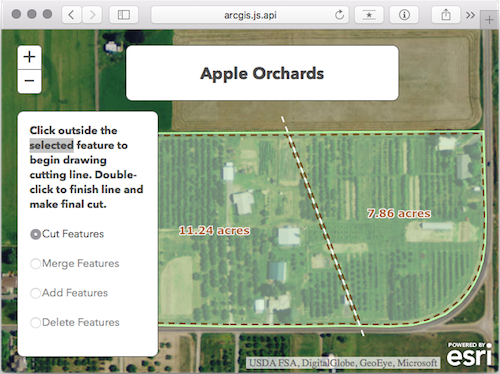500x374 pixels.
Task: Zoom out on the map
Action: pos(29,81)
